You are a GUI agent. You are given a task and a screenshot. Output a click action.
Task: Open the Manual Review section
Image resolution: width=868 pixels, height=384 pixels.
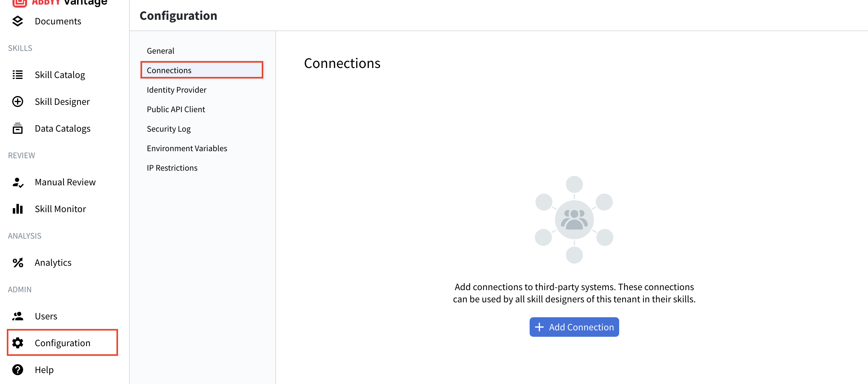(x=65, y=182)
